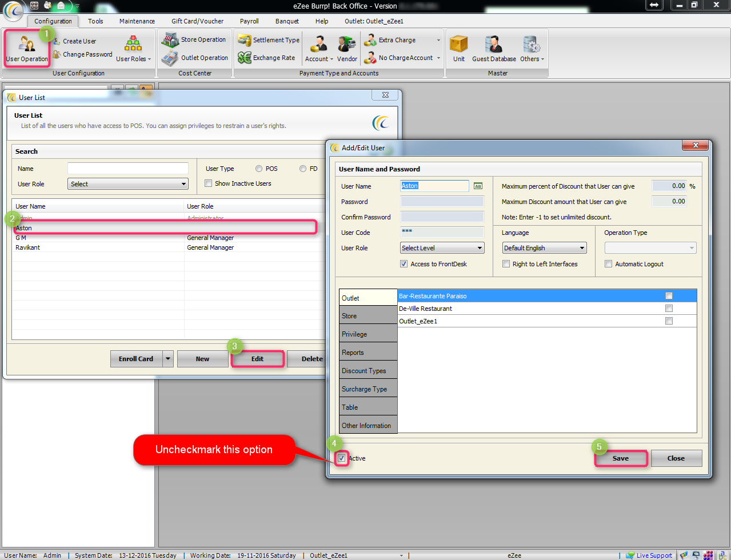731x560 pixels.
Task: Open the Unit master
Action: point(459,49)
